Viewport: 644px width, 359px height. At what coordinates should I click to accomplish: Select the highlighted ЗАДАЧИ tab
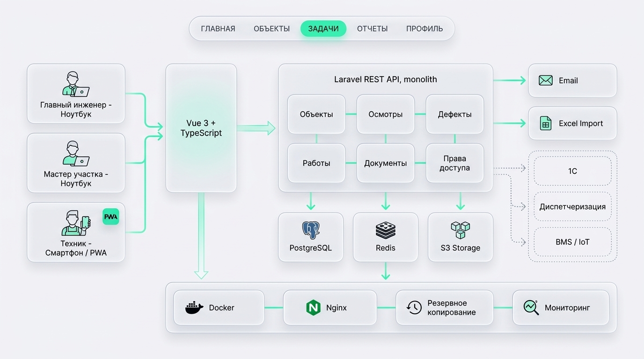(x=323, y=29)
